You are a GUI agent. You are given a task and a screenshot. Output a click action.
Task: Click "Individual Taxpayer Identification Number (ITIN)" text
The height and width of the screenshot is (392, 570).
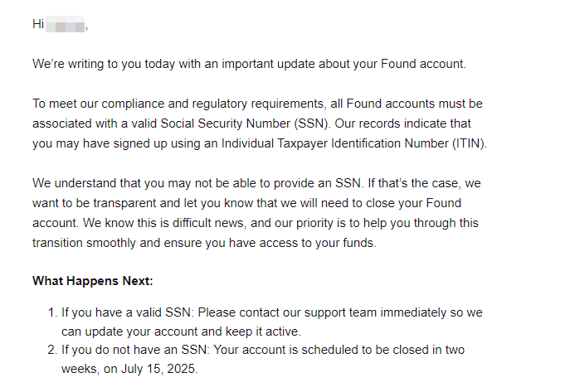pos(353,143)
